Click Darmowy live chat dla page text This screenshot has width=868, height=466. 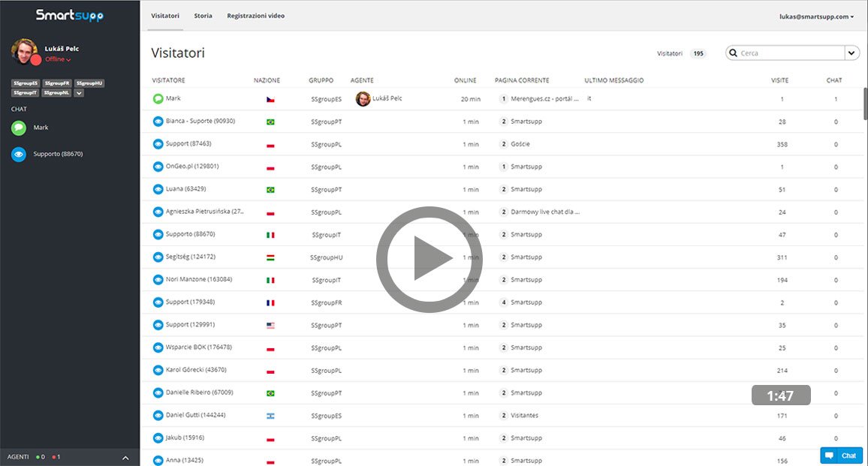click(x=544, y=212)
